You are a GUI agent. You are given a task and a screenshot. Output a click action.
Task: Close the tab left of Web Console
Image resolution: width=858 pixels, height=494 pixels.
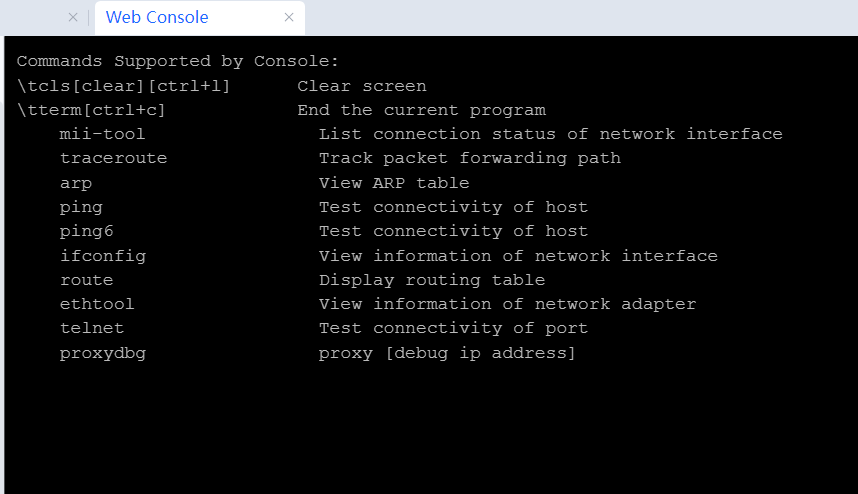pyautogui.click(x=73, y=17)
